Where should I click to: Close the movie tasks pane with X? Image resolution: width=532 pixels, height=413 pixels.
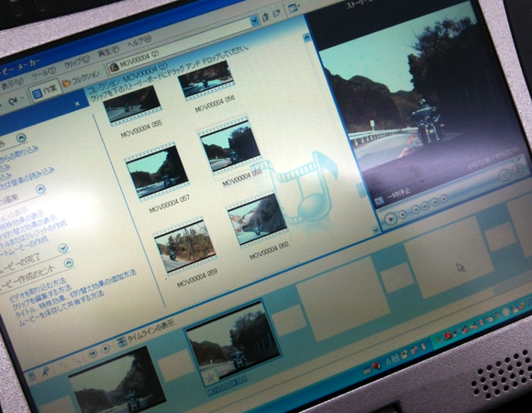(77, 104)
